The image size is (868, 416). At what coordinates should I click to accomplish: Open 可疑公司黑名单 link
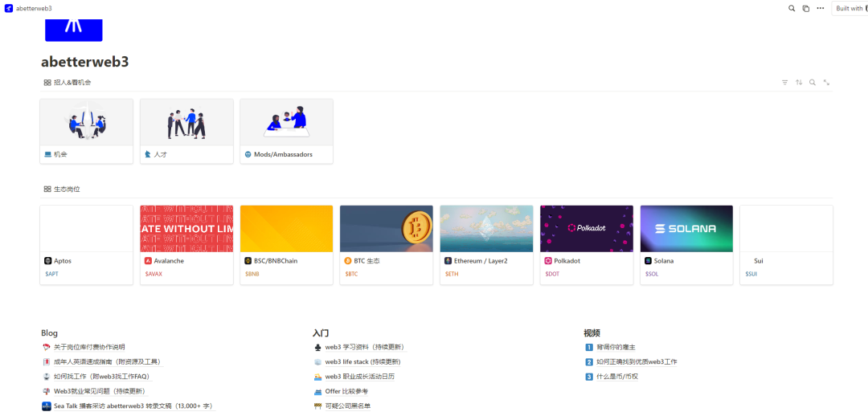point(348,406)
